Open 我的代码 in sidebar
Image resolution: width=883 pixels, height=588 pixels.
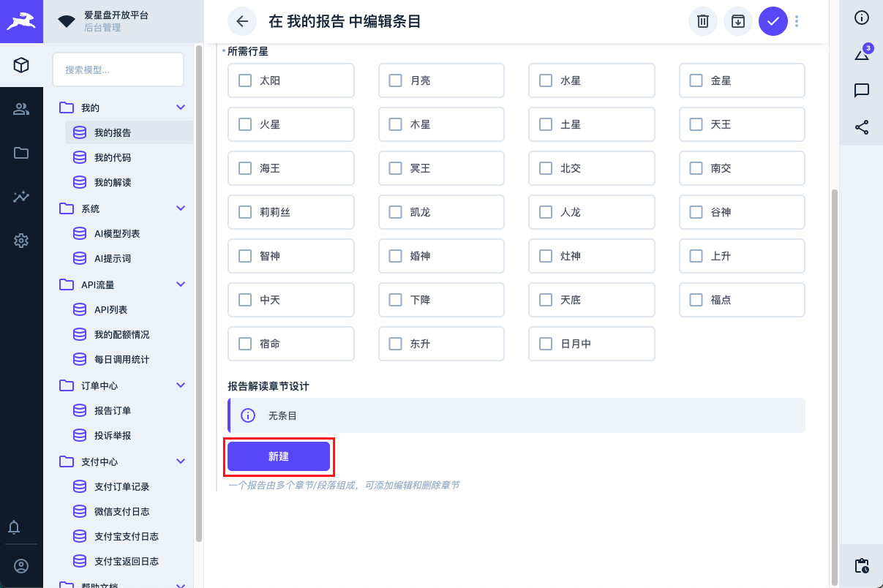(113, 158)
